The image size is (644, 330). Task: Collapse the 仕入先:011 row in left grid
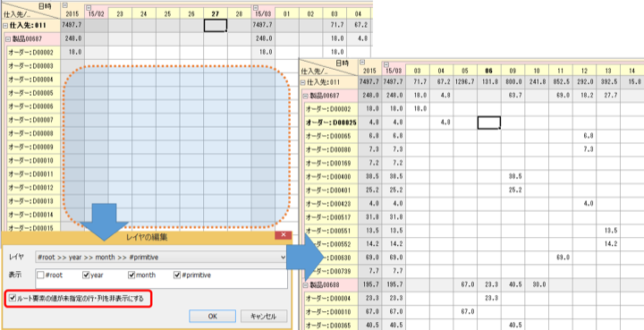[x=5, y=25]
